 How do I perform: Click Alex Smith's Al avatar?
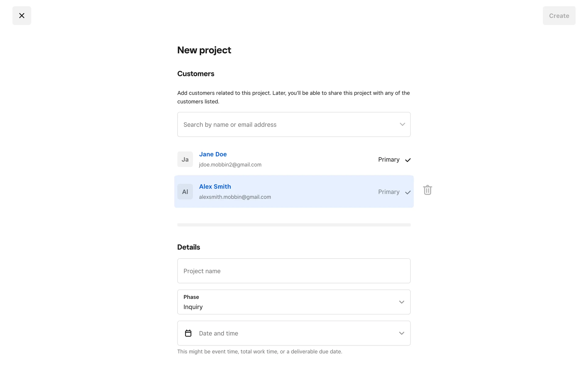coord(185,192)
